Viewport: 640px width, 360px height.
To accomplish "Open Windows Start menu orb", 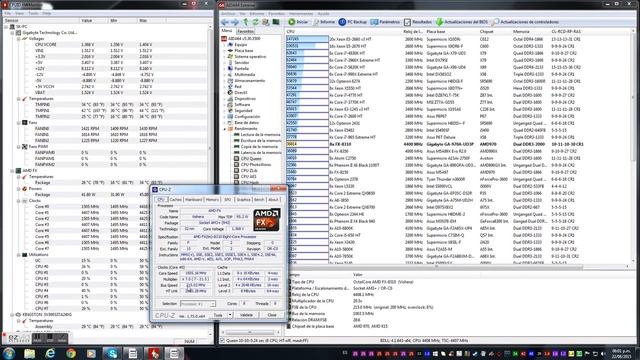I will pyautogui.click(x=9, y=353).
